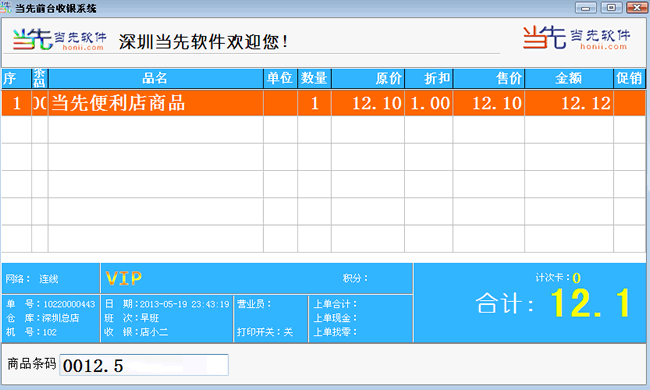
Task: Click the 班次 早班 entry
Action: [x=131, y=318]
